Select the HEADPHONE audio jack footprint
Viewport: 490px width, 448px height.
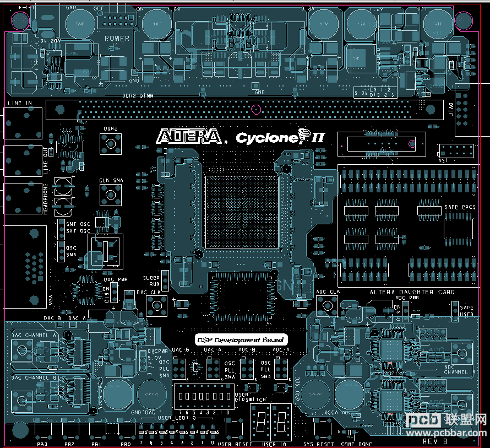point(23,198)
